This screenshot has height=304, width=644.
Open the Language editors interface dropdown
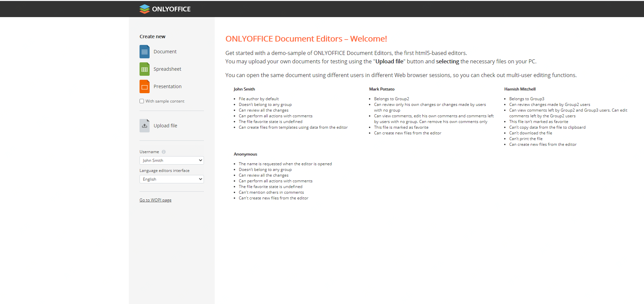(172, 179)
